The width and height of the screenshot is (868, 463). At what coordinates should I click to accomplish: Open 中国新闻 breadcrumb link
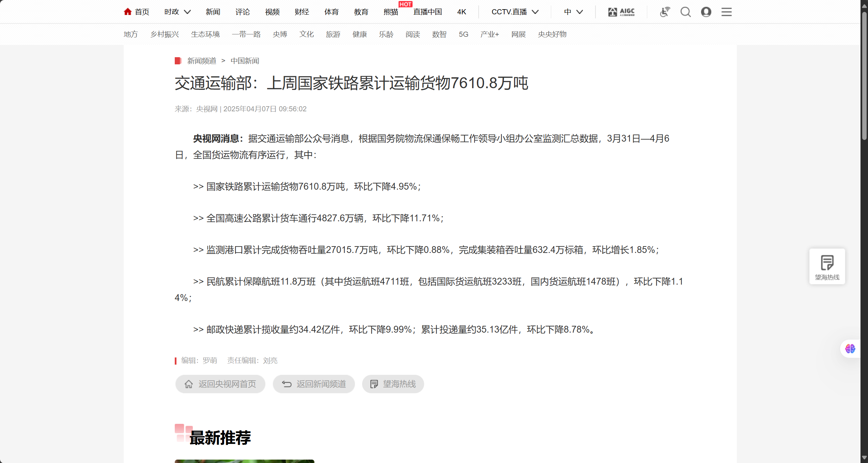245,61
